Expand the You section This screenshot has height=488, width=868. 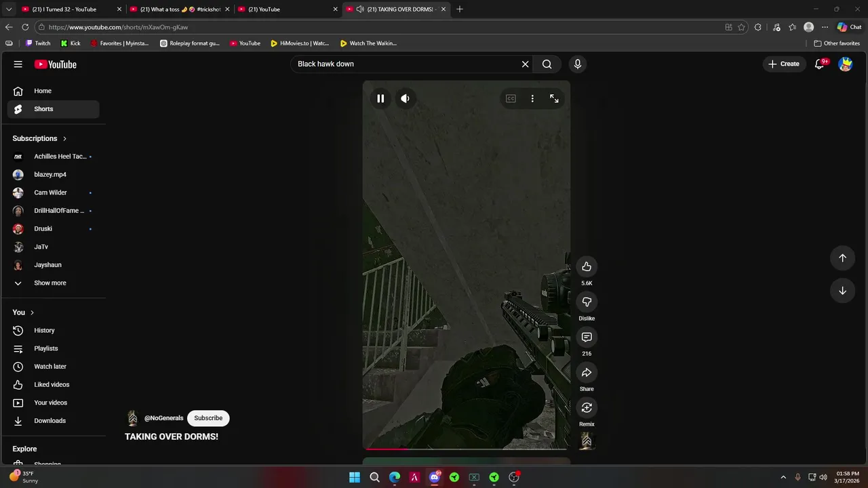pyautogui.click(x=24, y=312)
